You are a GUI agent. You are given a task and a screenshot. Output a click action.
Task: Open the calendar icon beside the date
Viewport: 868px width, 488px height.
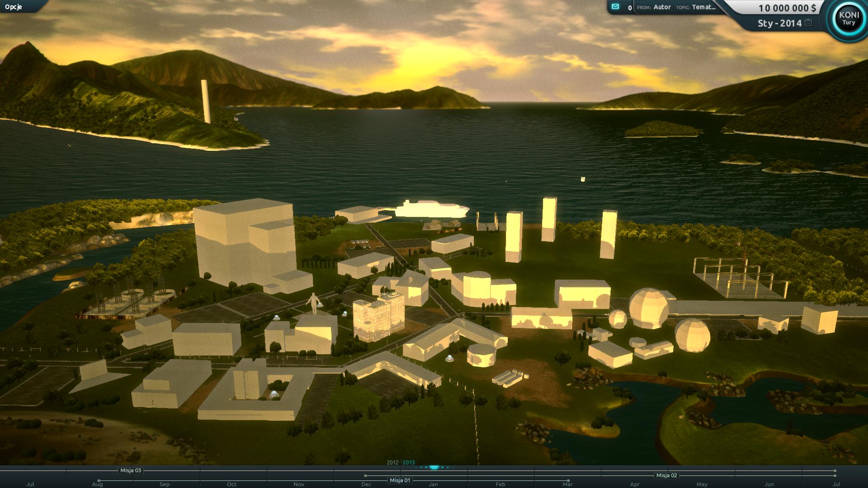[808, 22]
